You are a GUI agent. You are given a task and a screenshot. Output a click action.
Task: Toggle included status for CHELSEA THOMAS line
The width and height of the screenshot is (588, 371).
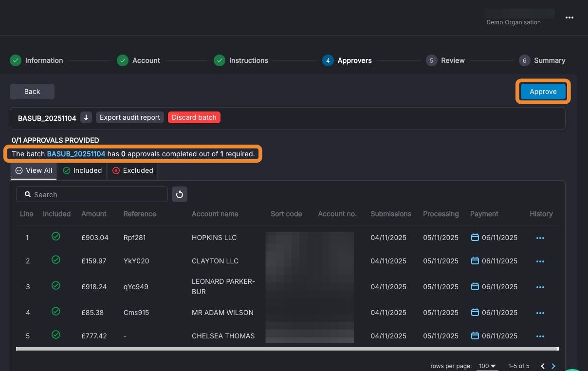point(56,334)
